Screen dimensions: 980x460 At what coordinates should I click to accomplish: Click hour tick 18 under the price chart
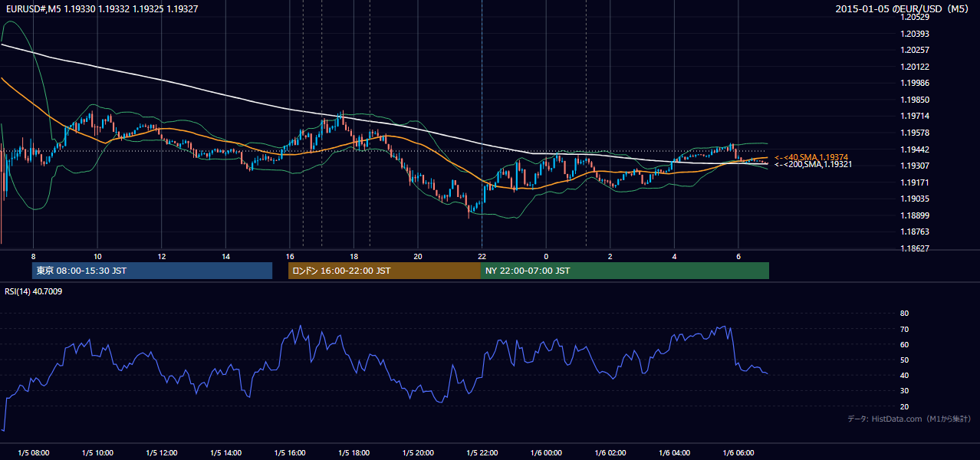click(354, 256)
